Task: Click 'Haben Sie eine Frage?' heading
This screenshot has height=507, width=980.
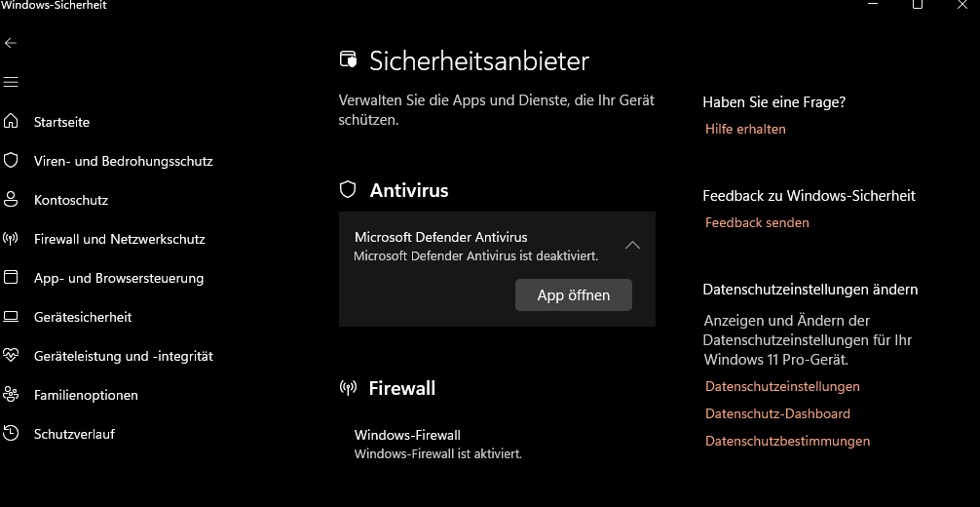Action: (x=773, y=102)
